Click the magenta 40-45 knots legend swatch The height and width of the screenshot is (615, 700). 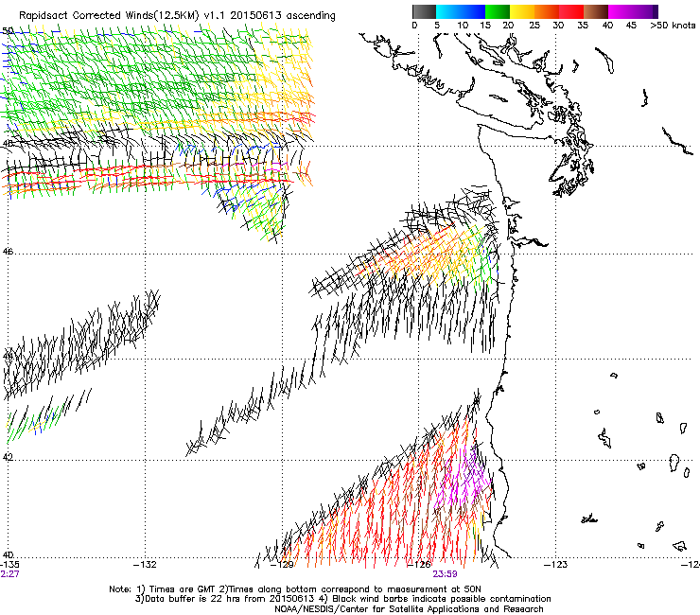tap(621, 11)
